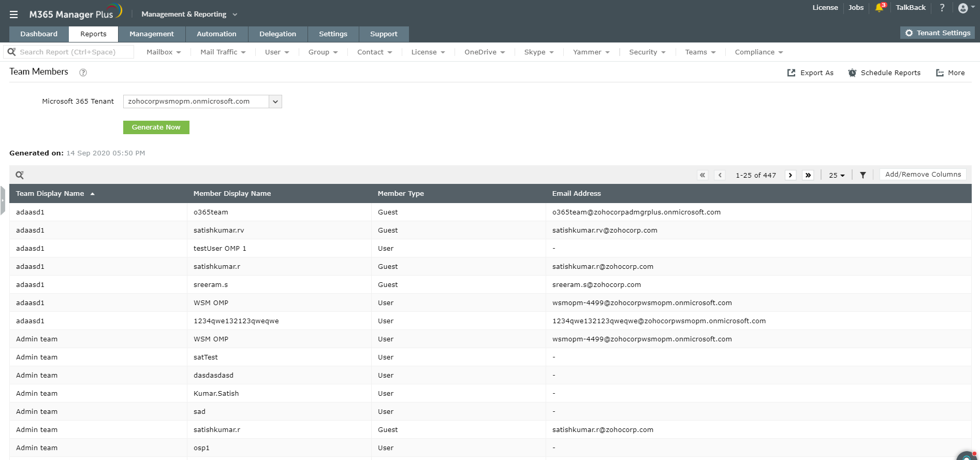Go to next page of results
Image resolution: width=980 pixels, height=460 pixels.
pos(791,175)
